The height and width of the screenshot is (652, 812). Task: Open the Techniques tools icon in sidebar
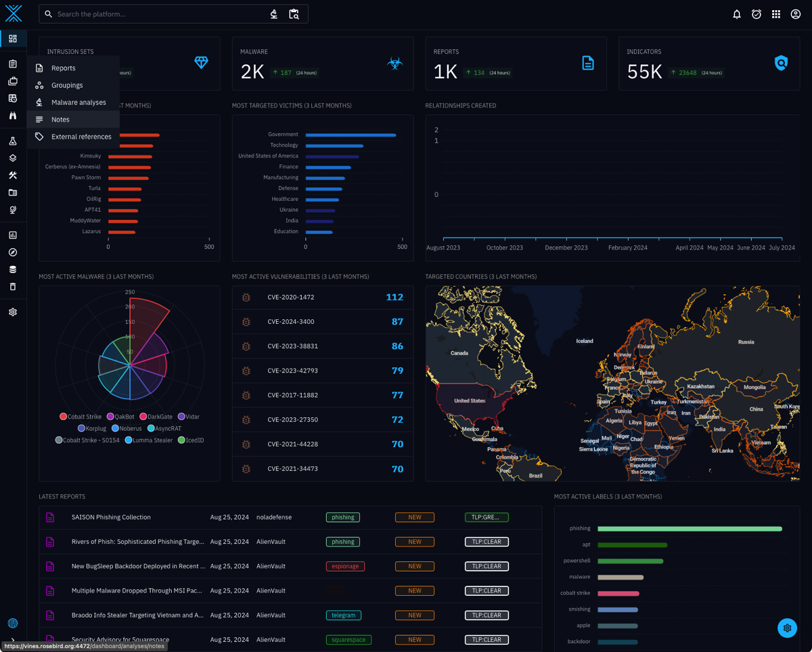[13, 175]
